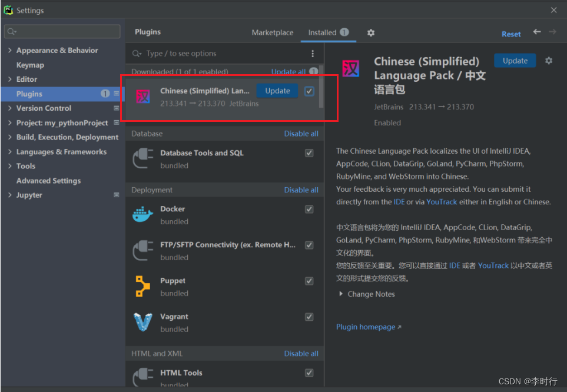Expand Appearance & Behavior settings
The width and height of the screenshot is (567, 392).
(10, 50)
